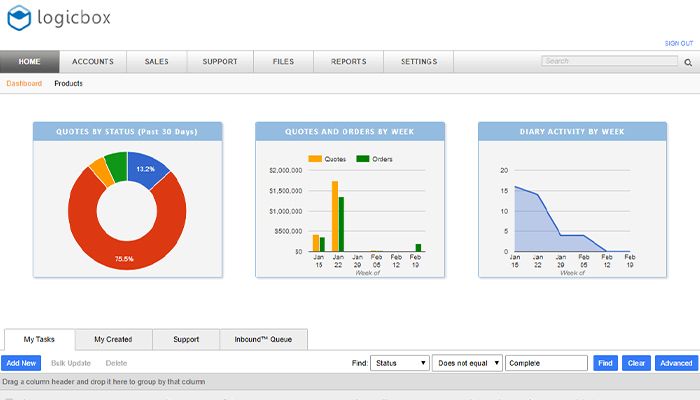Viewport: 700px width, 400px height.
Task: Open the Advanced search button
Action: coord(676,363)
